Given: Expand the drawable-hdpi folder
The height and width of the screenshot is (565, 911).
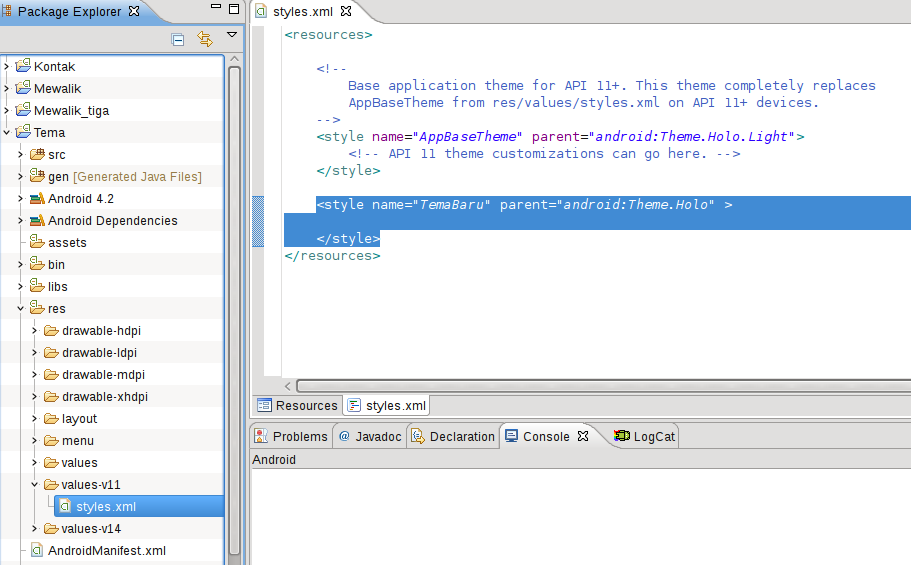Looking at the screenshot, I should click(x=34, y=331).
